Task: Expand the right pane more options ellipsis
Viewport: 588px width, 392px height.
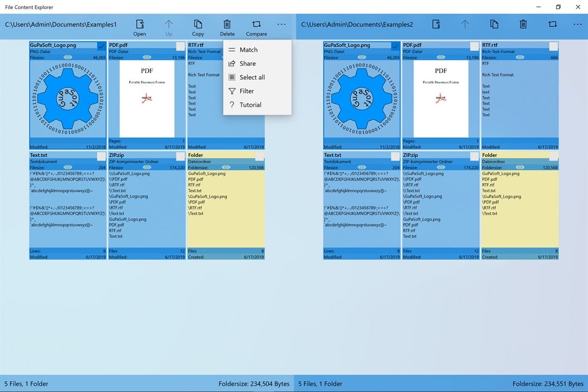Action: pyautogui.click(x=577, y=24)
